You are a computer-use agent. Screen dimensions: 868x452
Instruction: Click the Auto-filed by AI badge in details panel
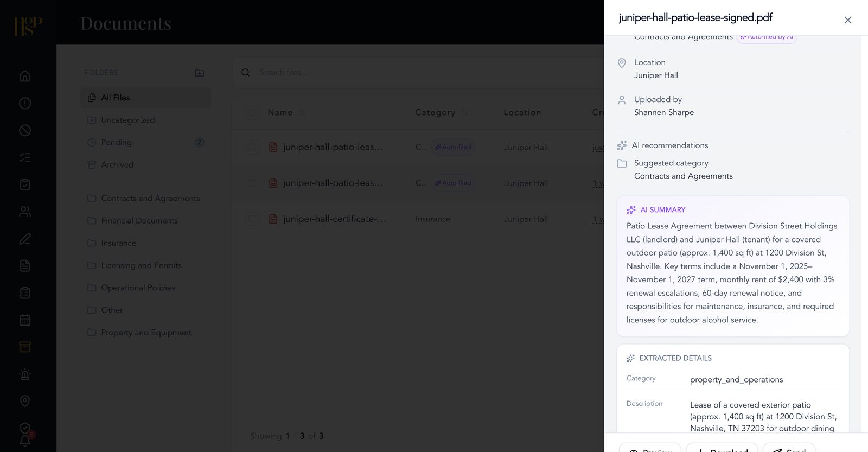767,37
